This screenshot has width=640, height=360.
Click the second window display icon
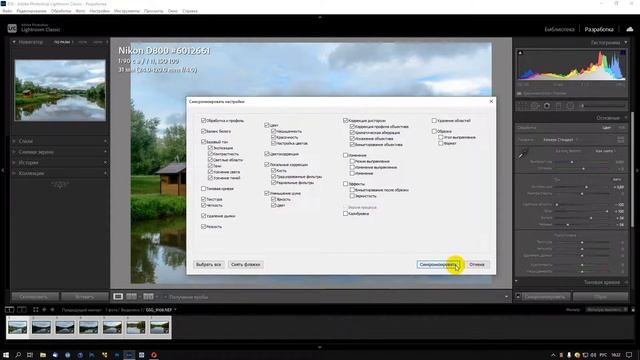[22, 310]
